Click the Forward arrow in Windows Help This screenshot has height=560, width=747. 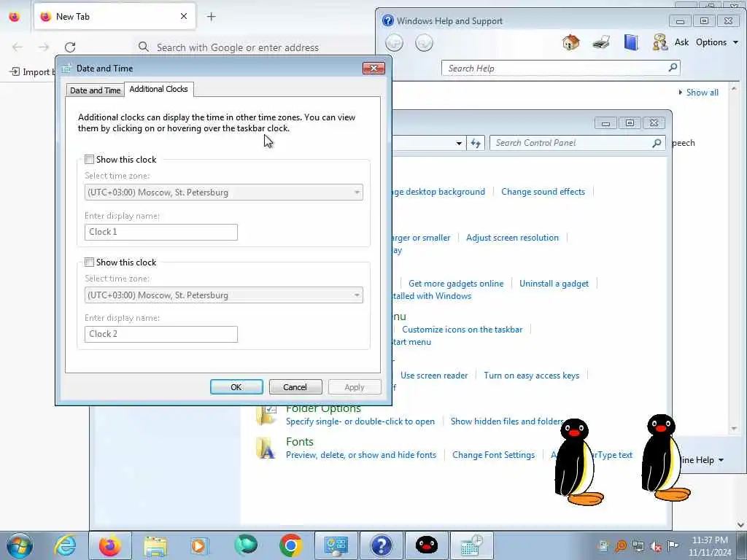[x=424, y=43]
